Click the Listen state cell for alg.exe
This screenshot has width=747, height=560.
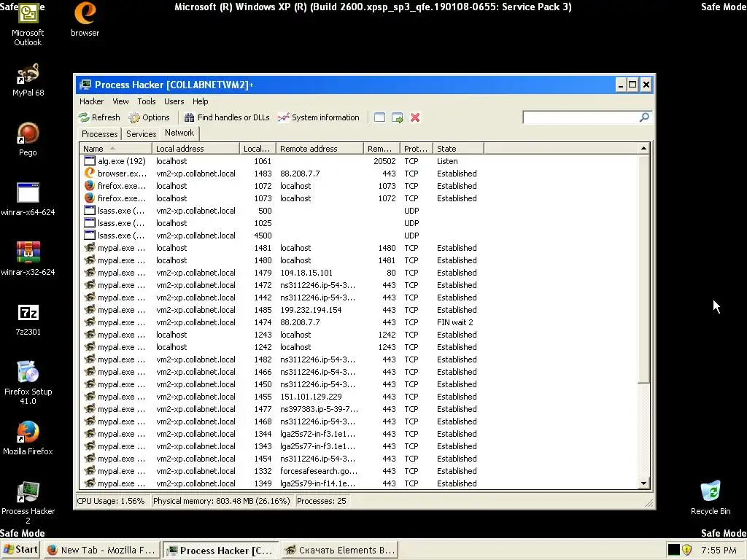[x=447, y=161]
